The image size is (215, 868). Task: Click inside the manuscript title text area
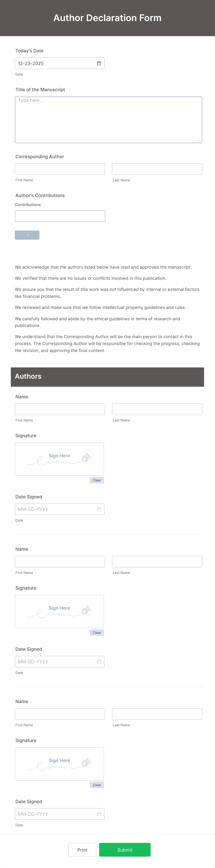coord(108,120)
